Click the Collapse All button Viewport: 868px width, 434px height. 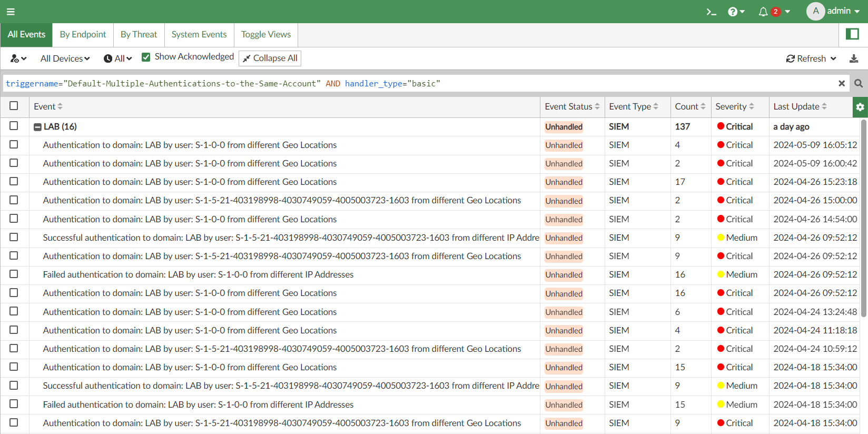click(x=270, y=58)
